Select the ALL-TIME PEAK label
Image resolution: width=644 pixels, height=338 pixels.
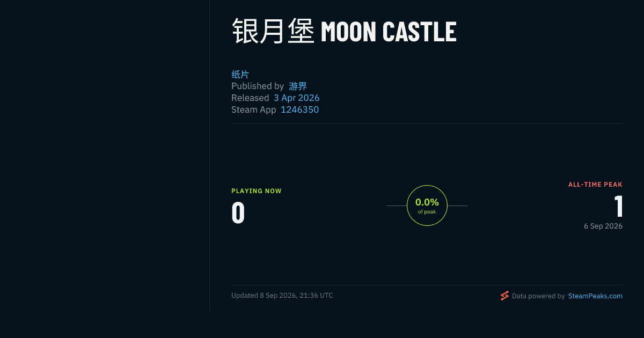(595, 185)
